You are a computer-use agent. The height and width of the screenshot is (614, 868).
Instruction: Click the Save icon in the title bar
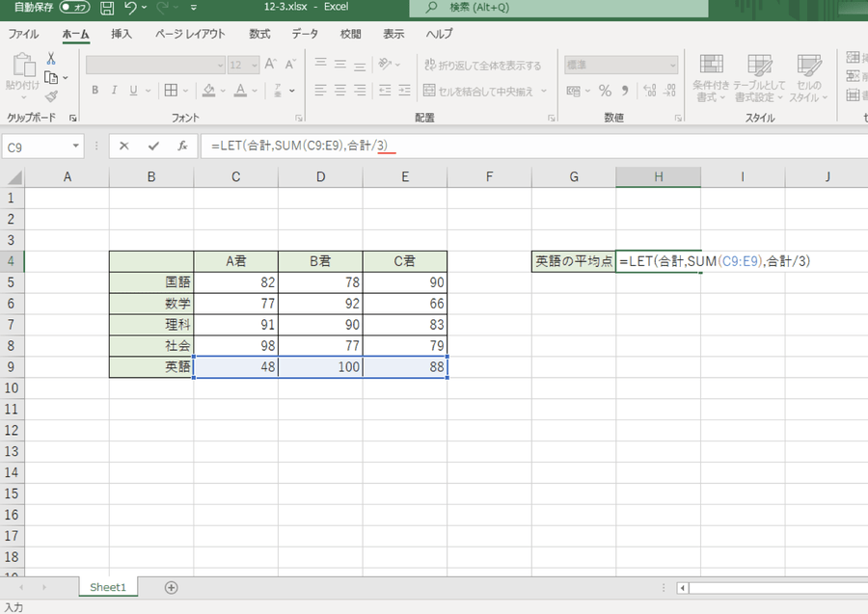107,9
